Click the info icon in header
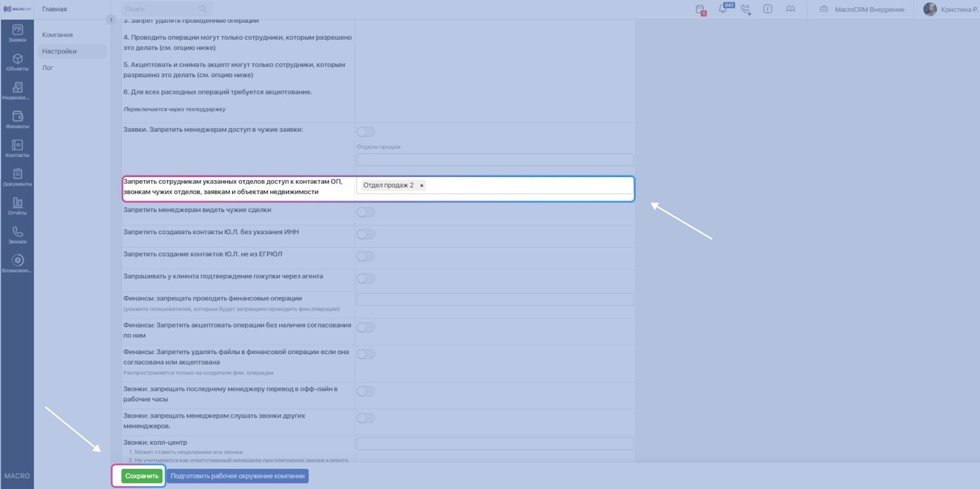 (x=767, y=9)
